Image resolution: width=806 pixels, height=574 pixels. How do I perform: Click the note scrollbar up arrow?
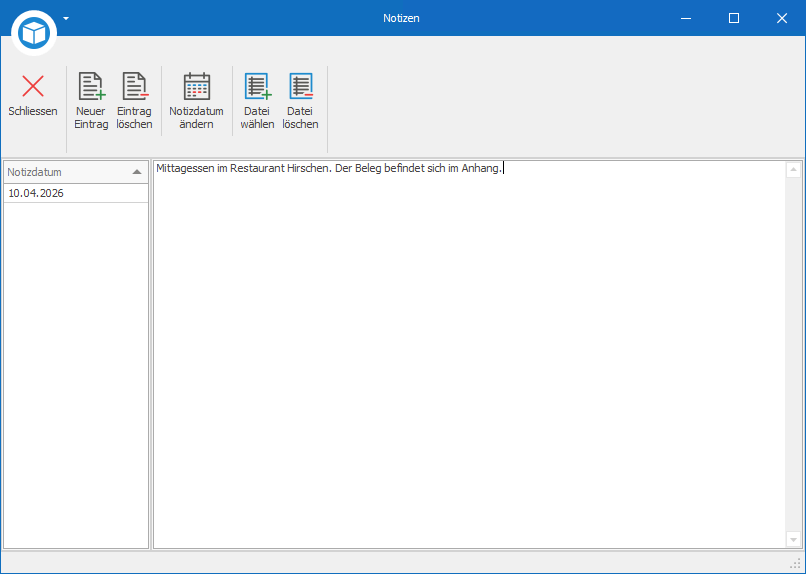pos(794,170)
